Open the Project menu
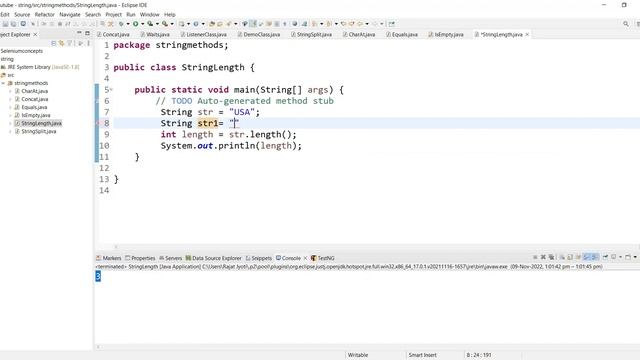Screen dimensions: 640x360 pyautogui.click(x=113, y=14)
